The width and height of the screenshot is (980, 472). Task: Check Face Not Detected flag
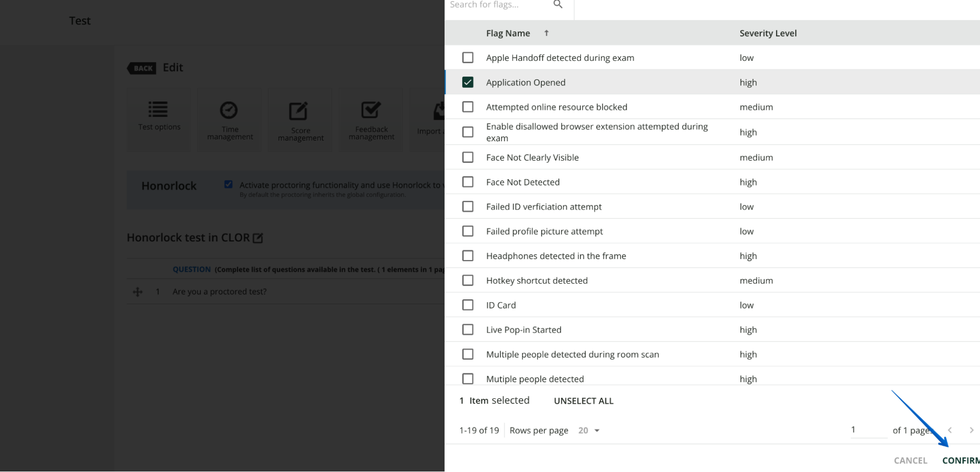click(468, 182)
